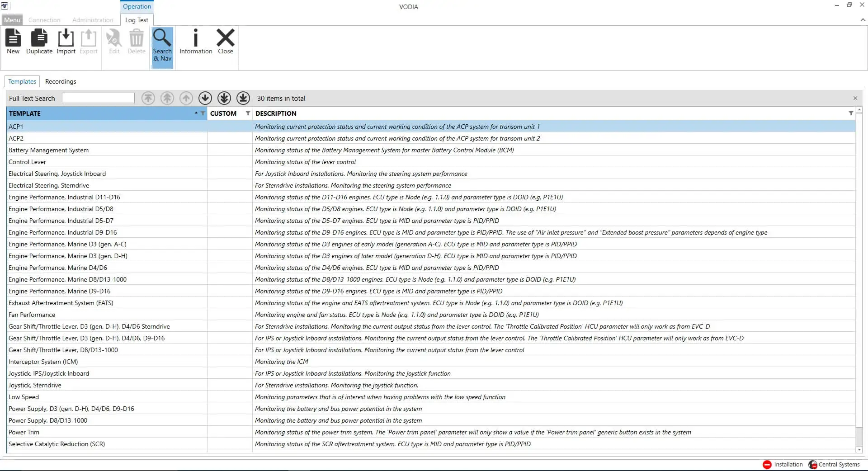Click in the Full Text Search field
868x471 pixels.
98,98
